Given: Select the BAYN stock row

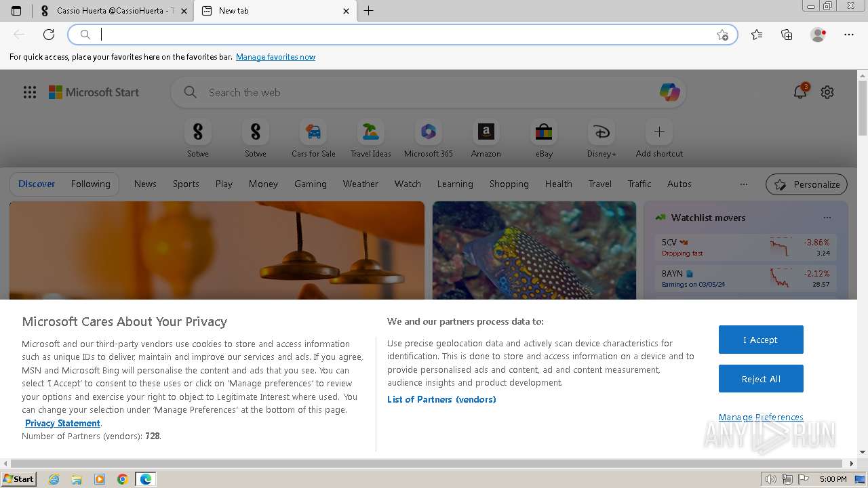Looking at the screenshot, I should (745, 279).
